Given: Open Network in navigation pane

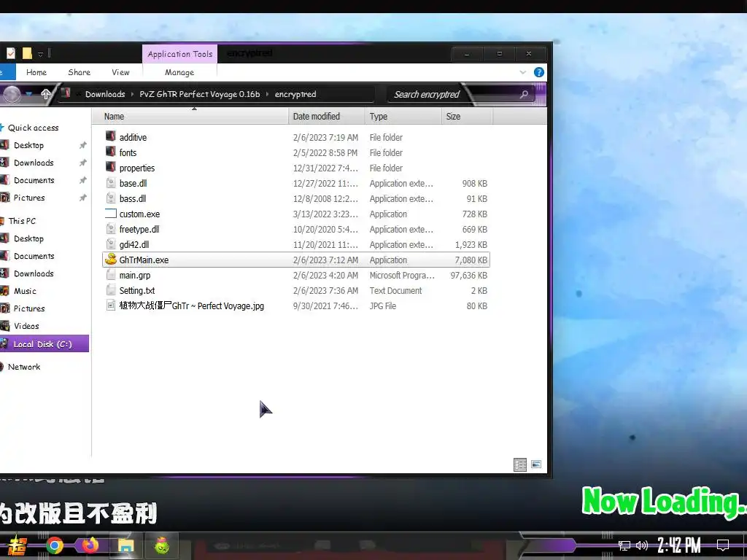Looking at the screenshot, I should pyautogui.click(x=24, y=367).
